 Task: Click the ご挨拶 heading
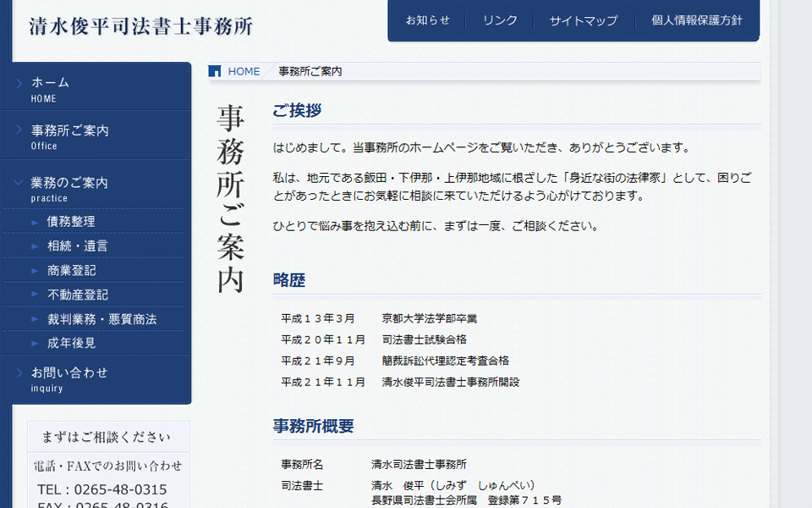tap(297, 110)
